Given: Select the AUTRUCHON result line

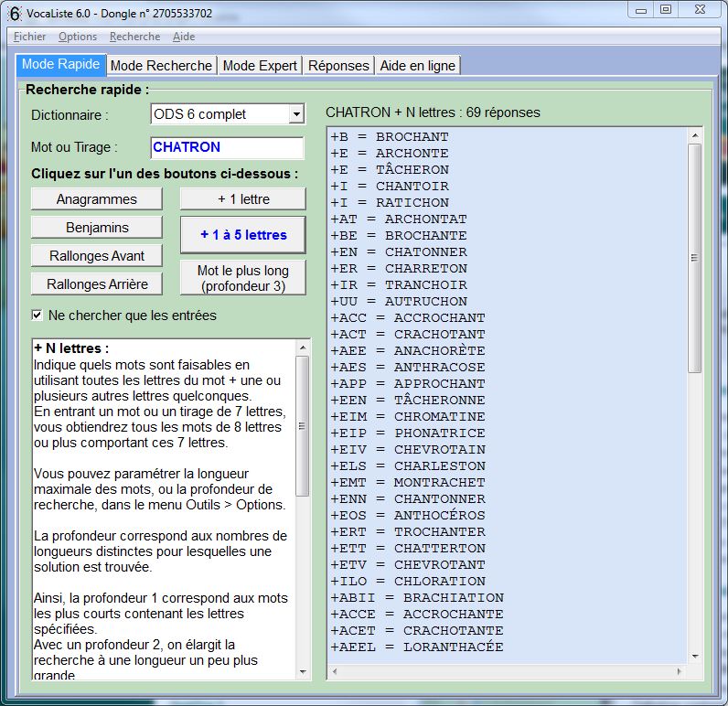Looking at the screenshot, I should pos(399,302).
